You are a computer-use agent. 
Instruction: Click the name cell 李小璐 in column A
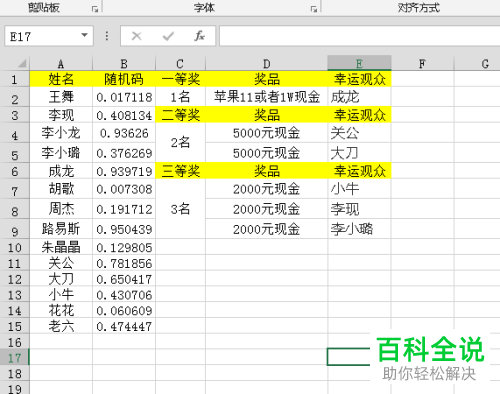pos(61,153)
